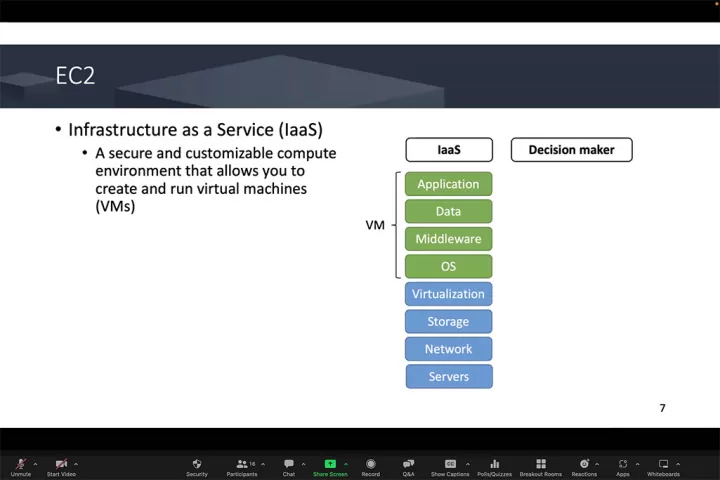Expand the Apps options arrow
720x480 pixels.
[x=637, y=464]
